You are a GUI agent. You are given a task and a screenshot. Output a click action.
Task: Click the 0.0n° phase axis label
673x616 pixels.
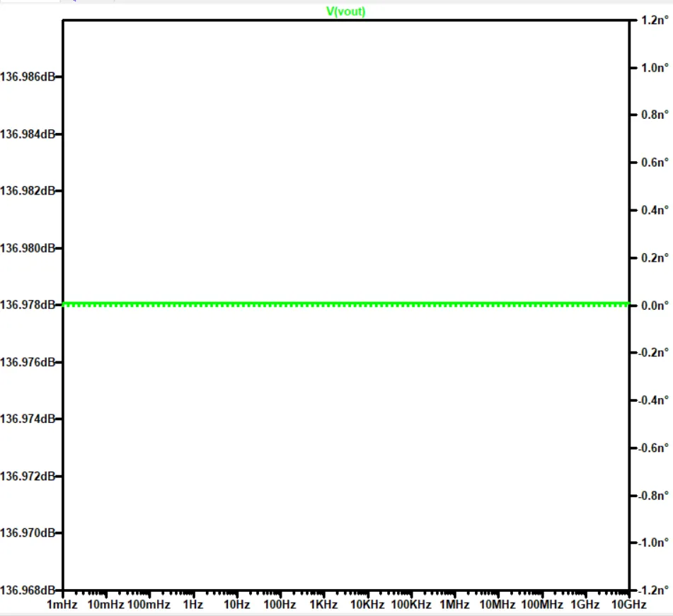[655, 306]
